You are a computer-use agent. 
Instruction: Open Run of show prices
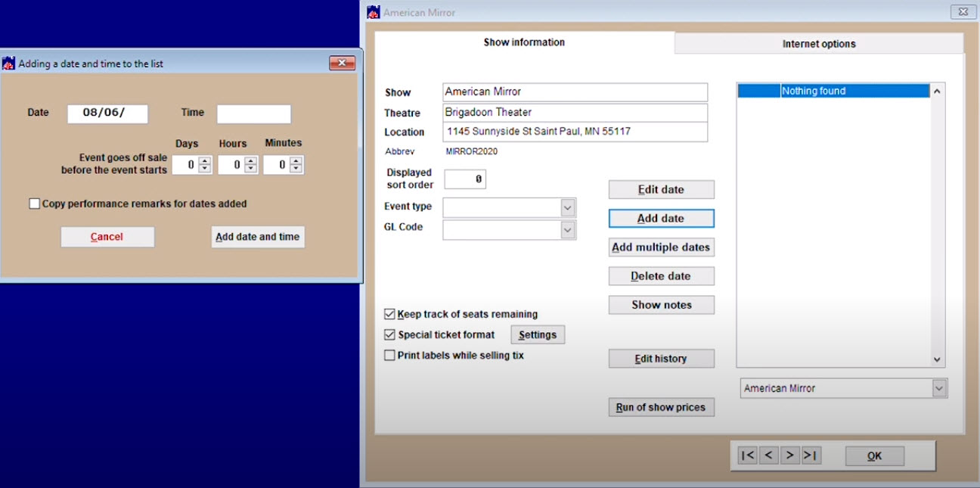[x=661, y=407]
